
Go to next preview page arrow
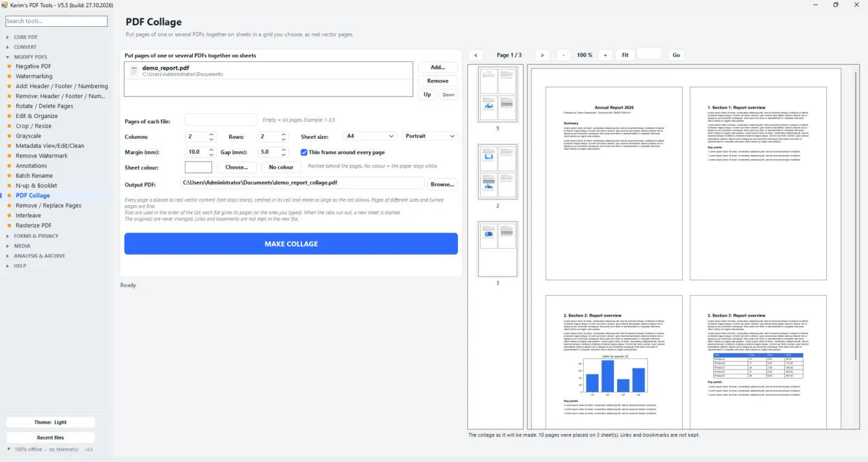coord(542,55)
